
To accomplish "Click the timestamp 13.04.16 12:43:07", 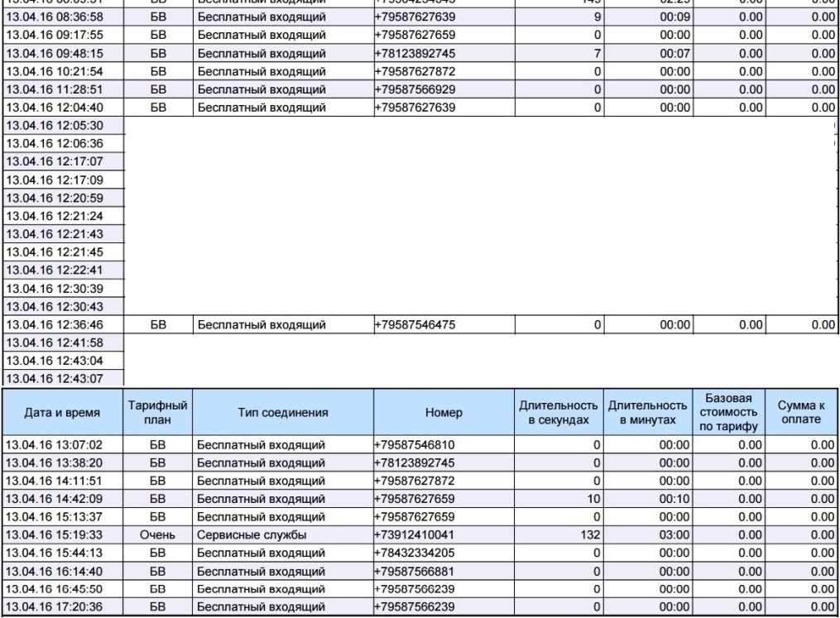I will (x=64, y=379).
